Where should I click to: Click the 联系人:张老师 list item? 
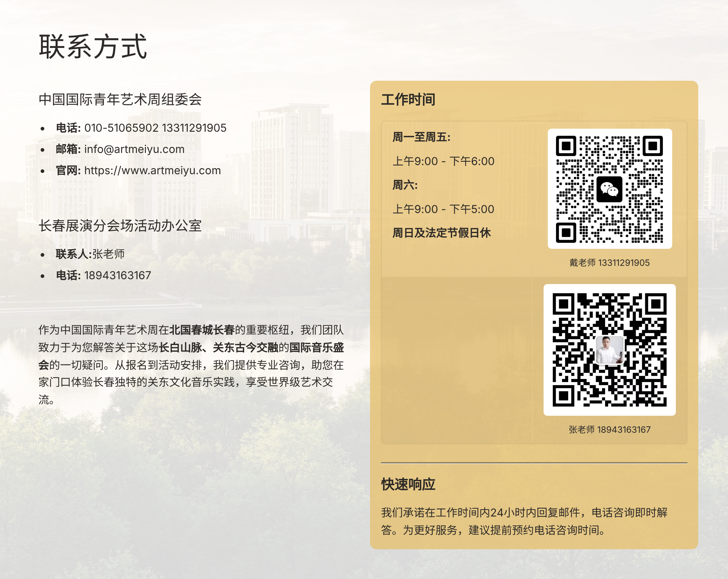click(90, 254)
